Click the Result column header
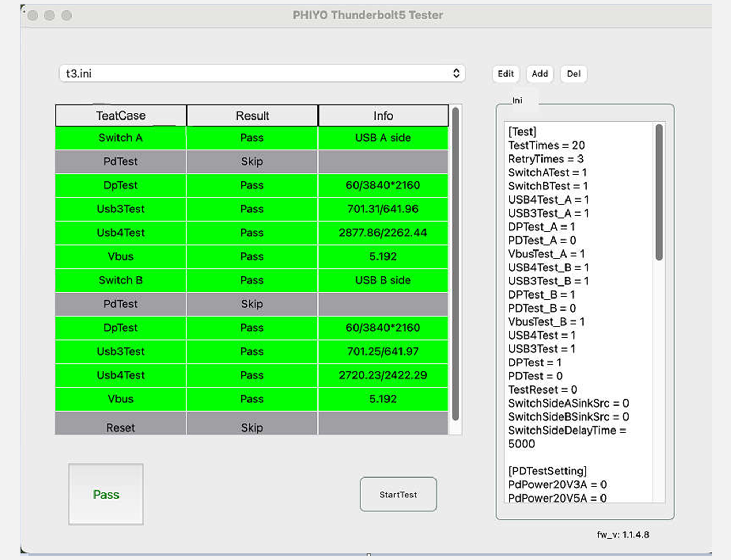Screen dimensions: 731x560 point(252,116)
